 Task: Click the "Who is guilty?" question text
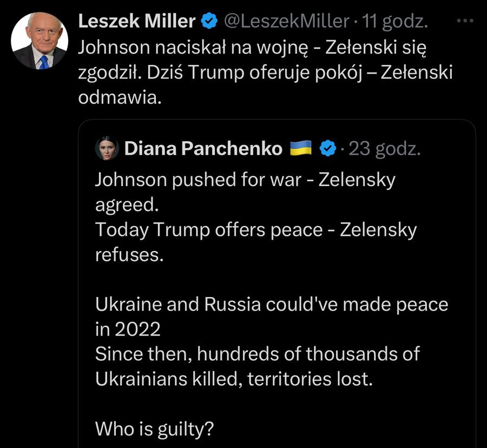pos(154,429)
